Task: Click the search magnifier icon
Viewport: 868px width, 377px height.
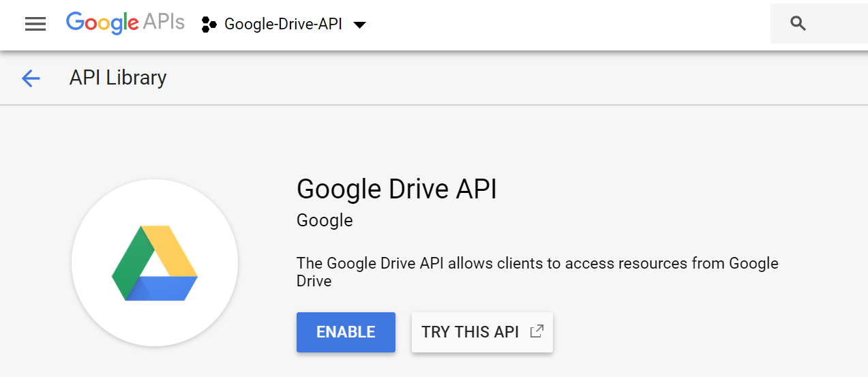Action: click(798, 24)
